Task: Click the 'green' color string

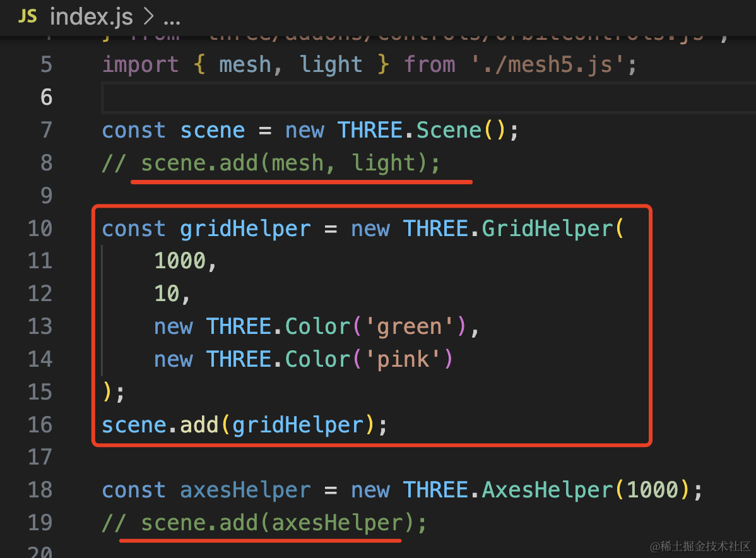Action: pos(409,327)
